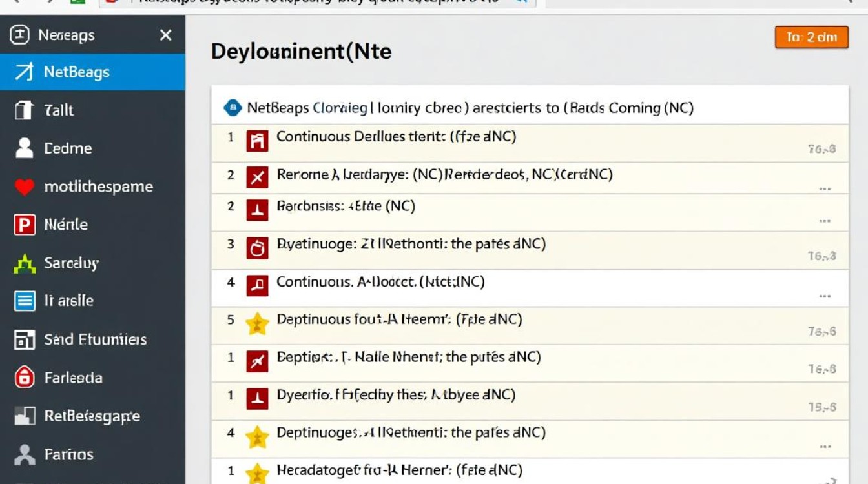
Task: Click the person icon next to Cedme
Action: [x=24, y=148]
